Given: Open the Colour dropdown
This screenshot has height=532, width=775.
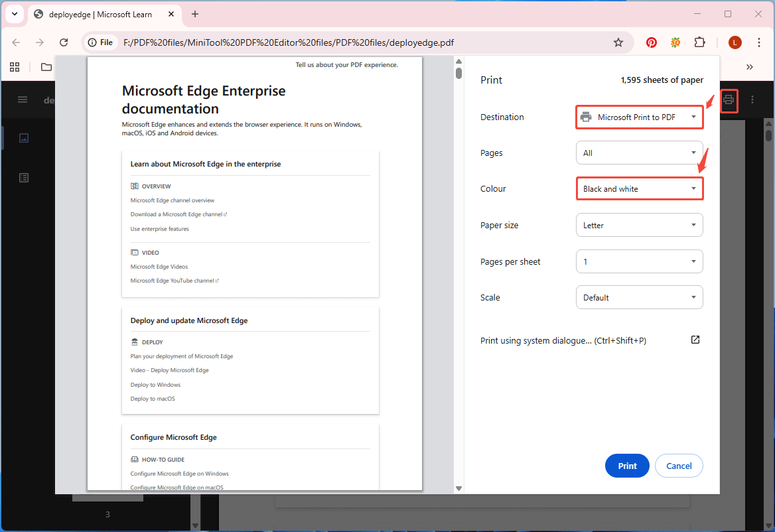Looking at the screenshot, I should [639, 189].
